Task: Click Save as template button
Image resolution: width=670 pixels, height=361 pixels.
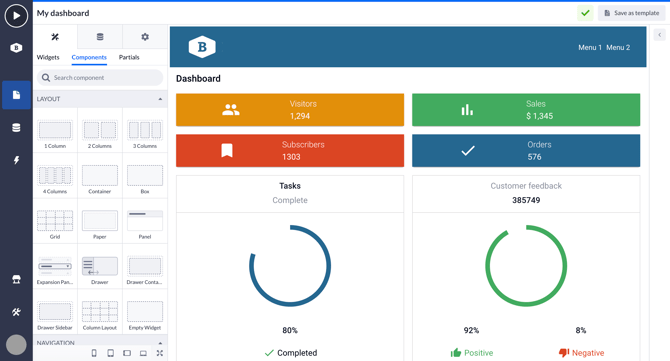Action: [632, 13]
